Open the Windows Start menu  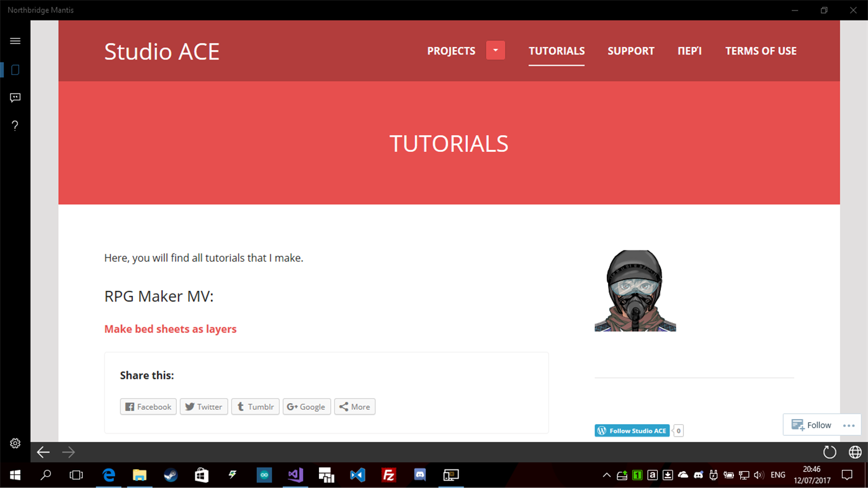[15, 475]
